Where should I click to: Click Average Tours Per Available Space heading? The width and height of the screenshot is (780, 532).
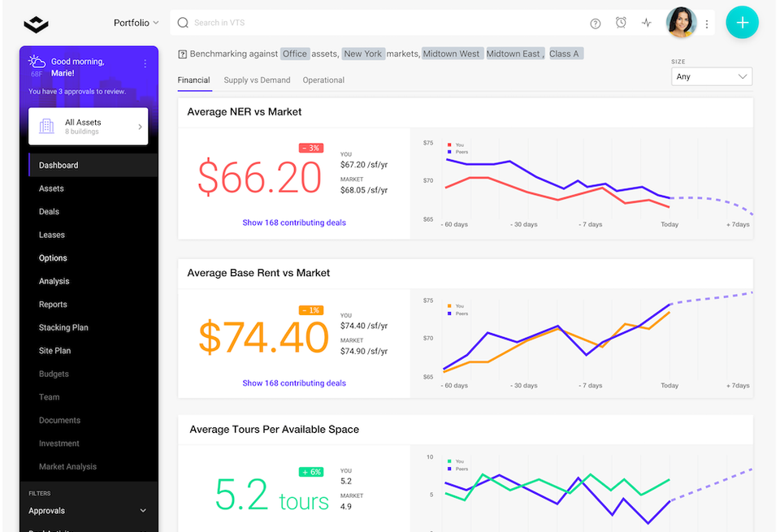click(x=274, y=430)
